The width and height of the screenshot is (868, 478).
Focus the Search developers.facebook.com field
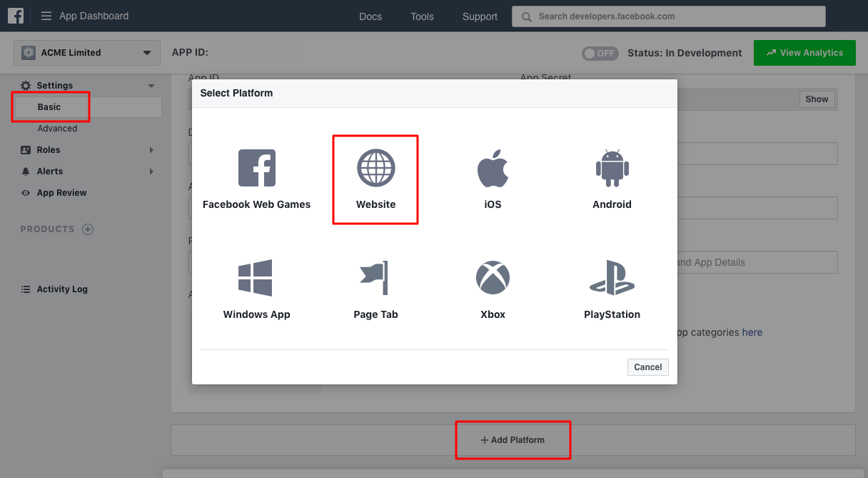(669, 16)
